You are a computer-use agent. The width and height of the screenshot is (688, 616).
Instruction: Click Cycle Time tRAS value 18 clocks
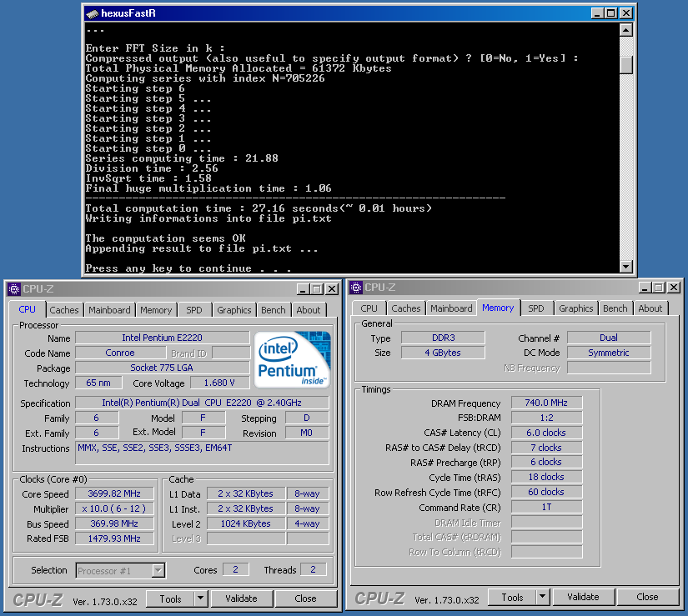tap(547, 477)
